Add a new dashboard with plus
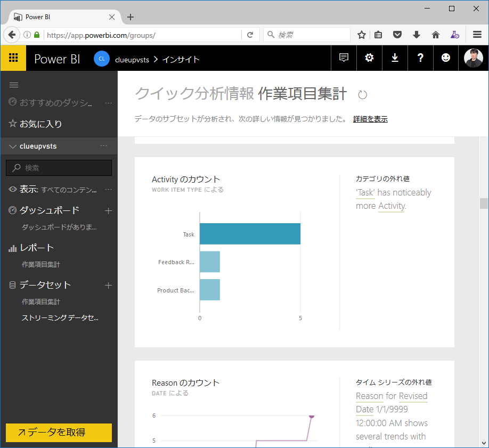The width and height of the screenshot is (489, 448). [108, 211]
